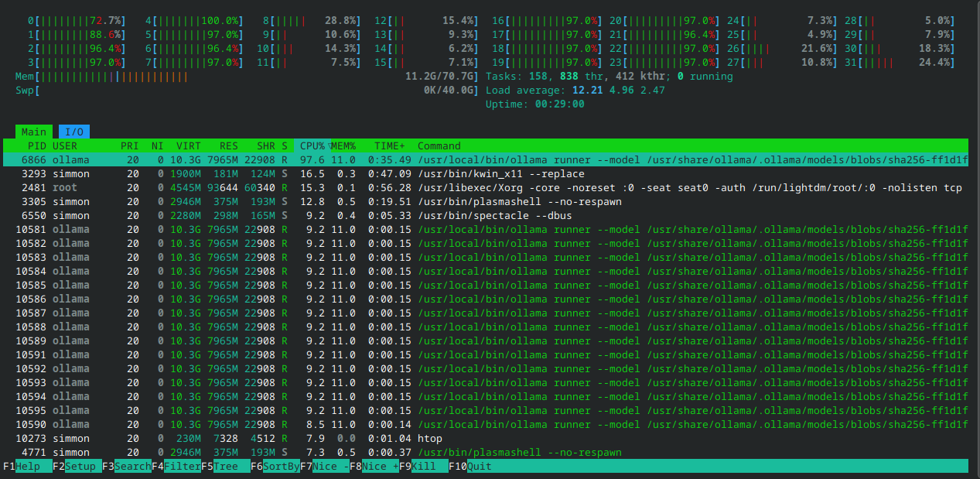Switch to the I/O tab
Image resolution: width=980 pixels, height=479 pixels.
coord(74,132)
